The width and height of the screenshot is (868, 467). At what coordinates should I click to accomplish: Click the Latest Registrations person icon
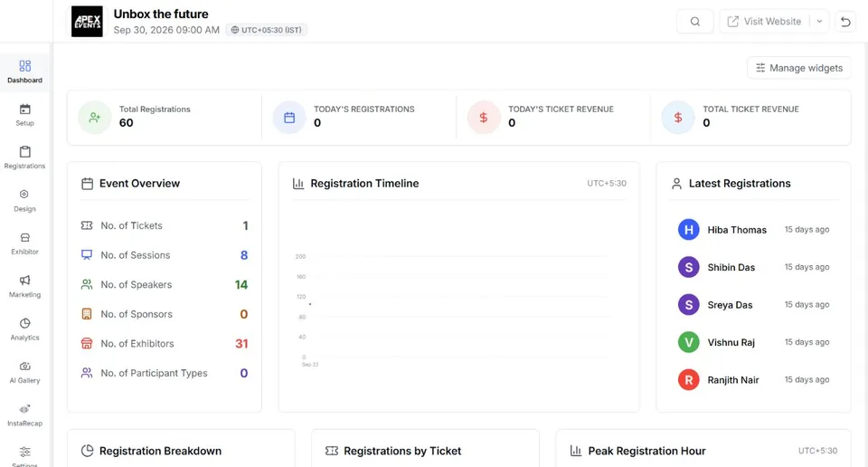pos(676,184)
